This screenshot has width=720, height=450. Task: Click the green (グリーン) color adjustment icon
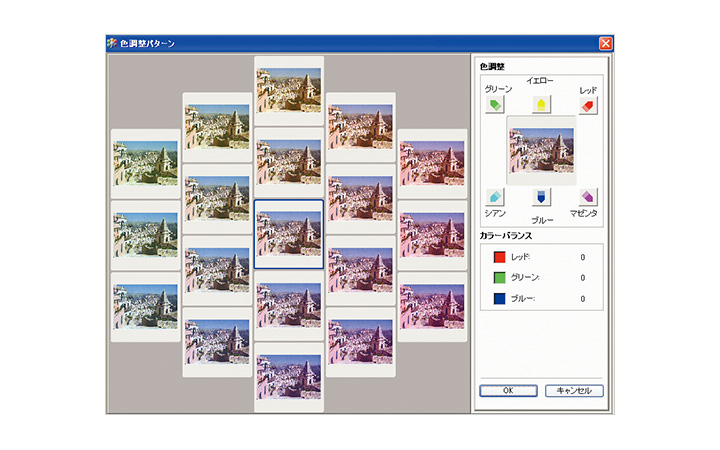497,105
